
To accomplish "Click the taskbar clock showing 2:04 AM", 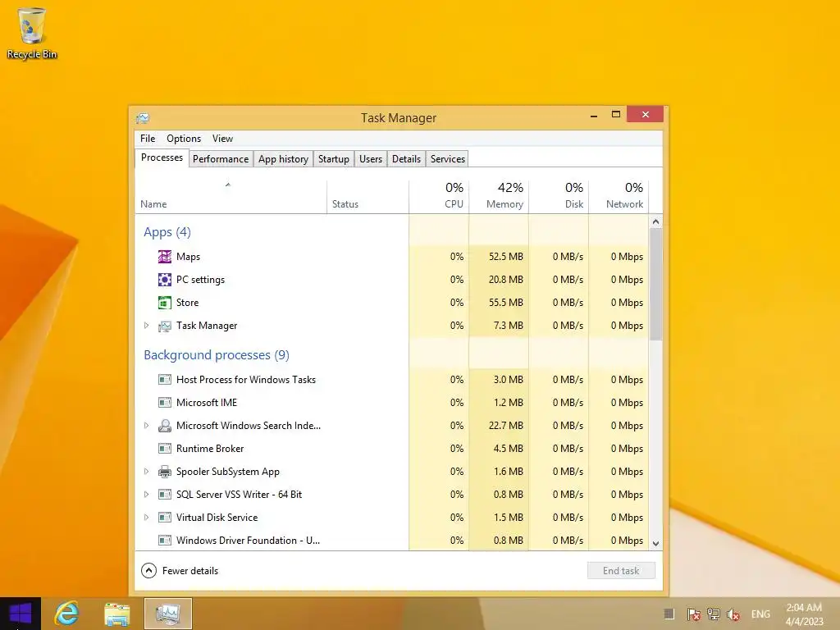I will coord(804,614).
